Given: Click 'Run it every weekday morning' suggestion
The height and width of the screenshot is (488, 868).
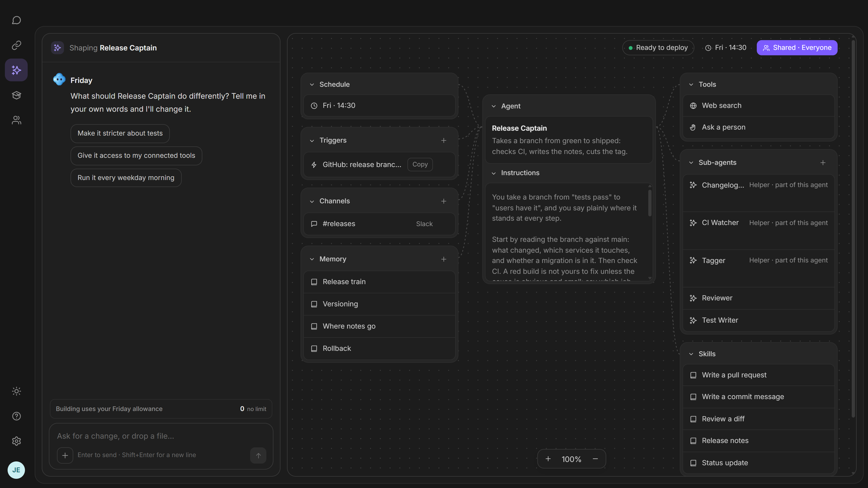Looking at the screenshot, I should (126, 178).
